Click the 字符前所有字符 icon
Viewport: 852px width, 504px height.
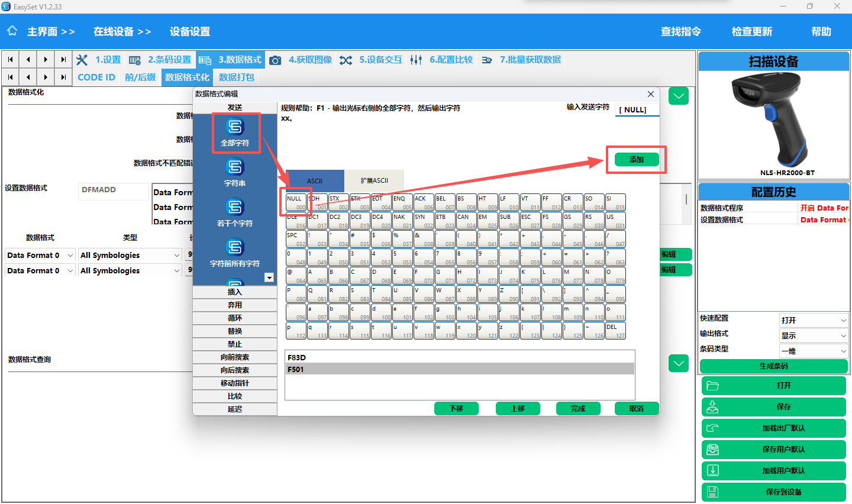[235, 248]
